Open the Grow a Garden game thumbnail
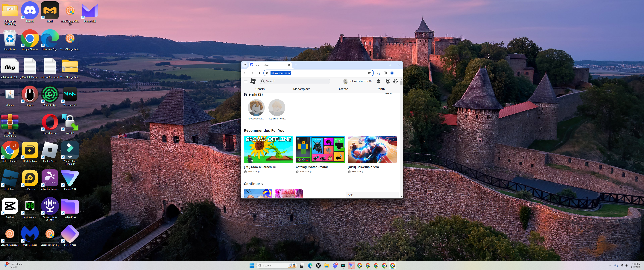The width and height of the screenshot is (644, 270). click(268, 149)
